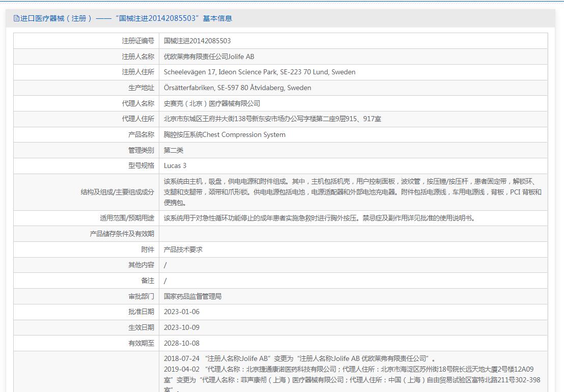Image resolution: width=564 pixels, height=392 pixels.
Task: Select agent name 史赛克（北京）医疗器械有限公司
Action: click(212, 103)
